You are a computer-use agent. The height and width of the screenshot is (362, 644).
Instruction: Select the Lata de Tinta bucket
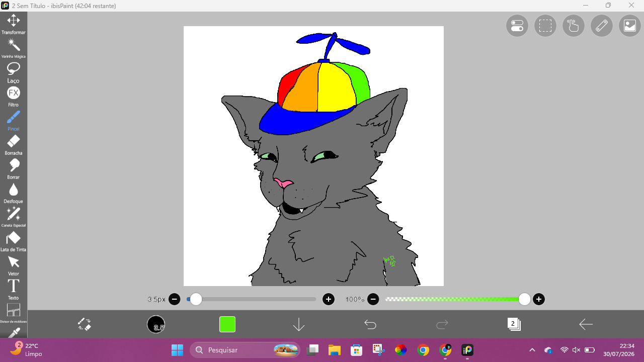pos(14,241)
